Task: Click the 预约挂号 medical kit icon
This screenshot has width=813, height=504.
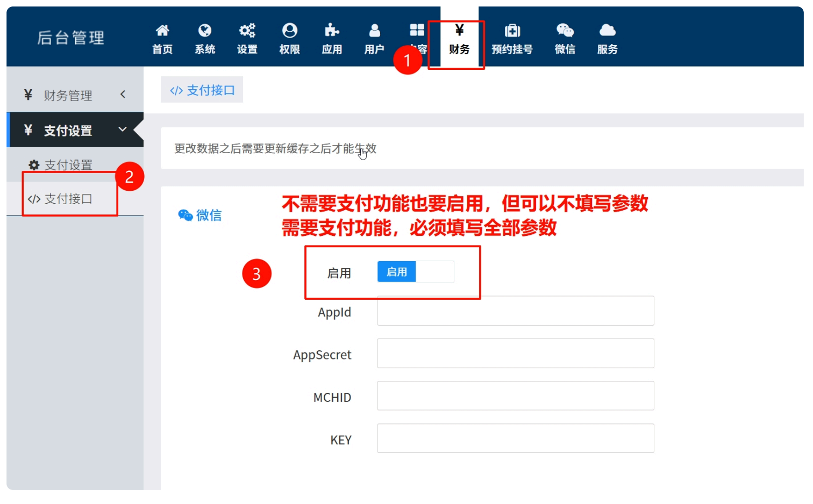Action: click(x=512, y=31)
